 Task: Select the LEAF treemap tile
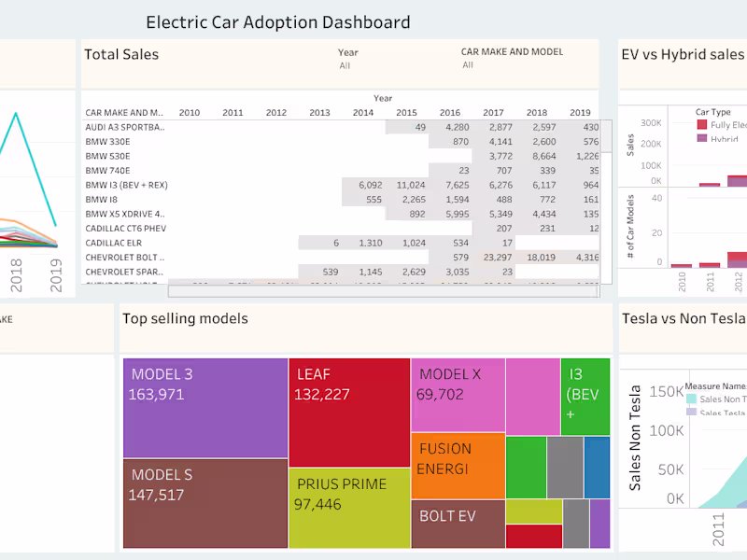point(349,413)
